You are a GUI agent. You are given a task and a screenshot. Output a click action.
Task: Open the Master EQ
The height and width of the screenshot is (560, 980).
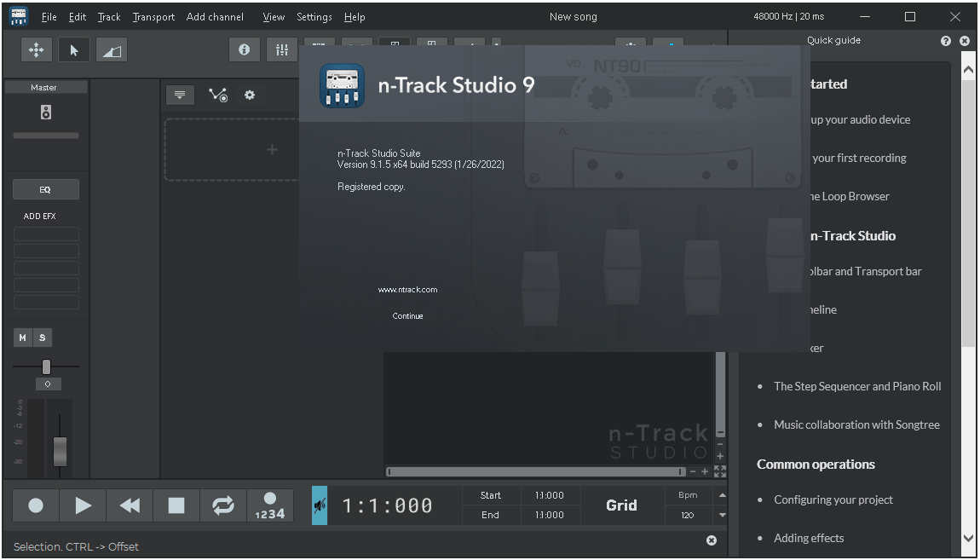[46, 189]
